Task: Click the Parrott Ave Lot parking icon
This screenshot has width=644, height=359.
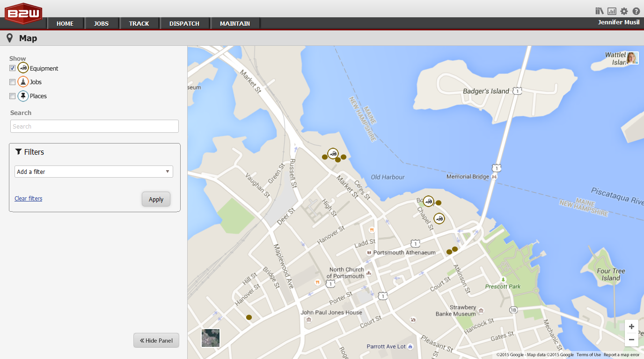Action: pyautogui.click(x=410, y=346)
